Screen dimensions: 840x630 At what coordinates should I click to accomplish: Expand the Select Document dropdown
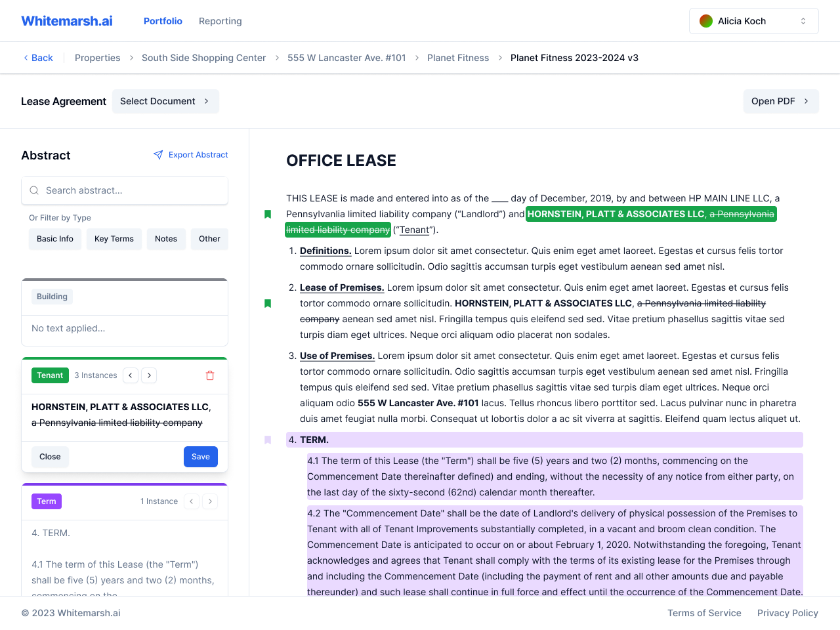165,101
